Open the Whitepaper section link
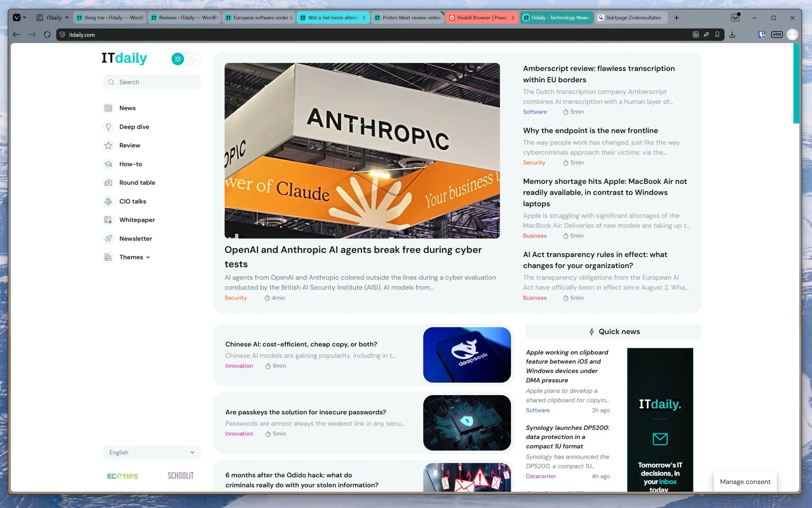Screen dimensions: 812x508 click(137, 220)
